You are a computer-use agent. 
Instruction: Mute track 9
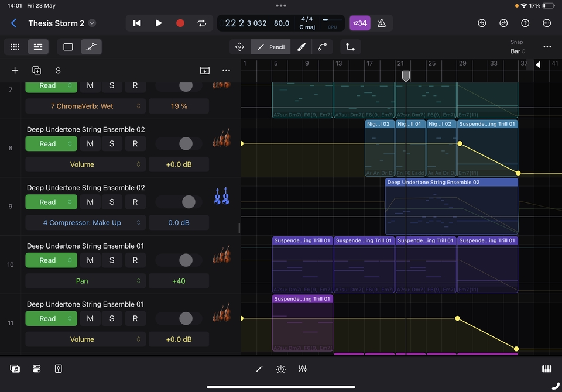tap(90, 202)
